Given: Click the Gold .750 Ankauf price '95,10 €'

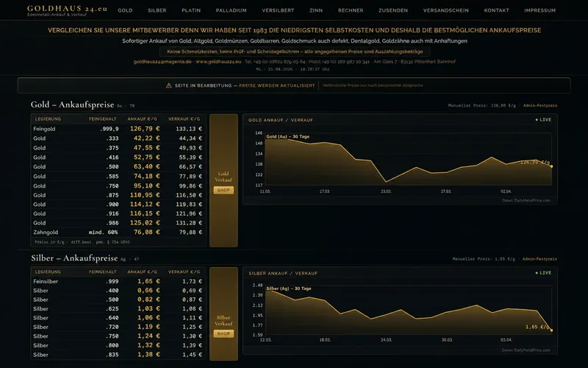Looking at the screenshot, I should click(146, 185).
